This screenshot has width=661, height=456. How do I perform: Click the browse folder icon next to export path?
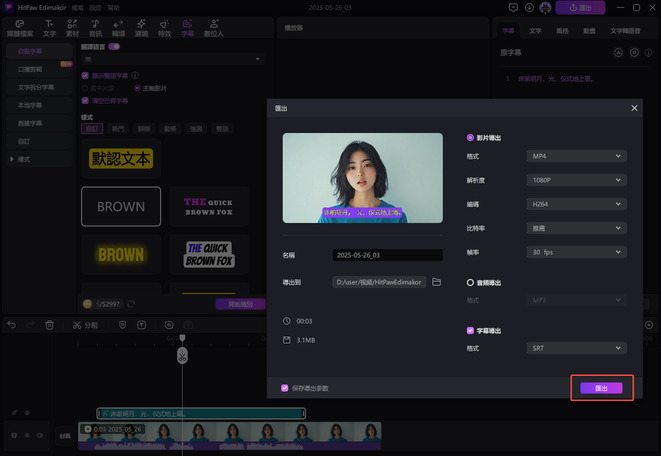(436, 283)
